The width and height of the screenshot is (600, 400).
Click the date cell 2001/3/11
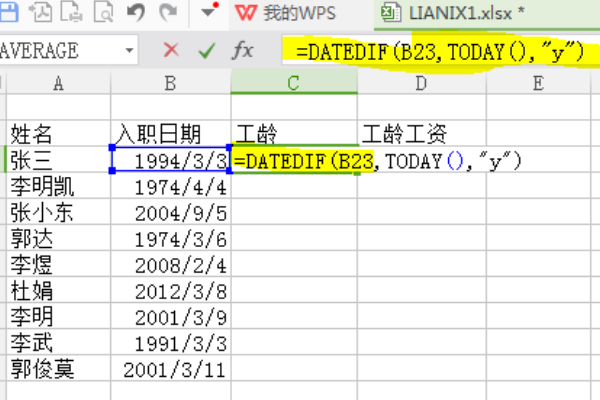pos(171,368)
